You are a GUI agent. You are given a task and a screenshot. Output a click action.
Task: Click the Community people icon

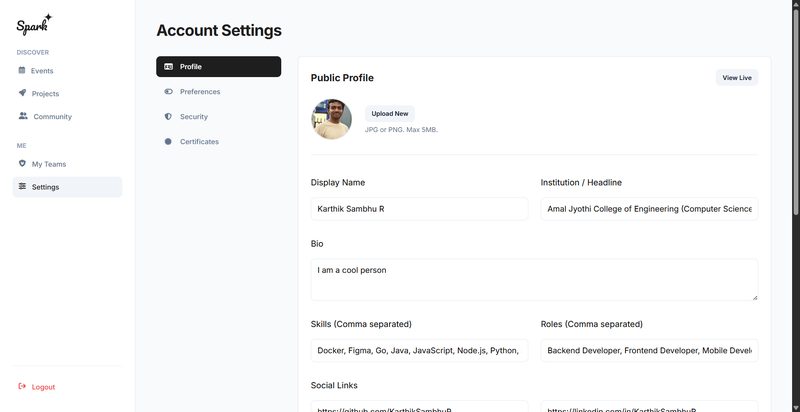pos(23,116)
